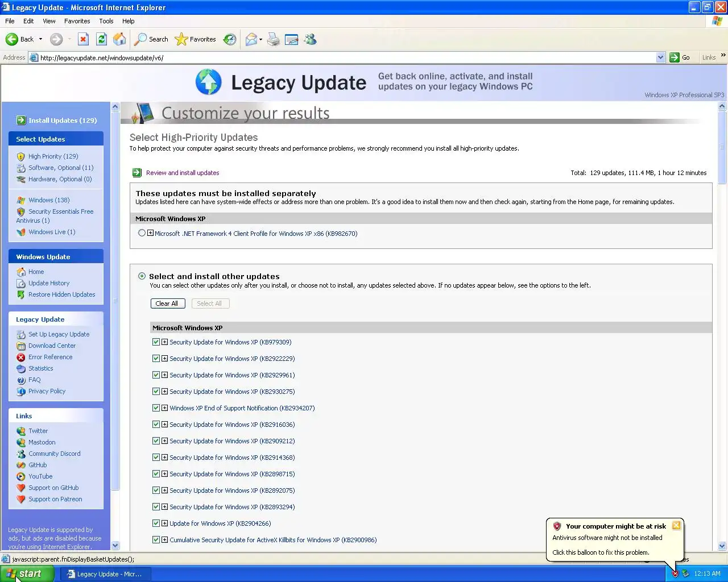Click the Error Reference red X icon

(x=21, y=357)
